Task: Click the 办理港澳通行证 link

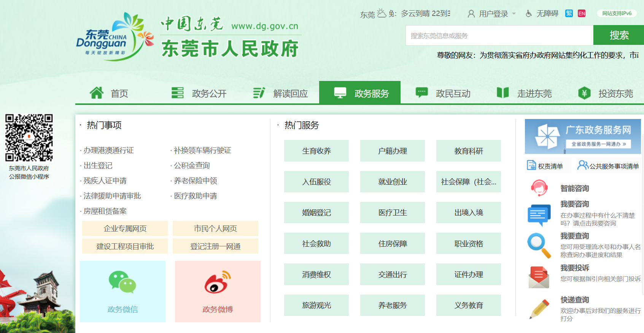Action: click(108, 150)
